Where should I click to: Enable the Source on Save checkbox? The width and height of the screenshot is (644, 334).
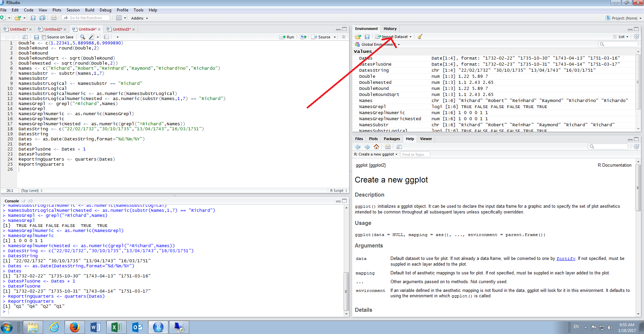(x=44, y=37)
